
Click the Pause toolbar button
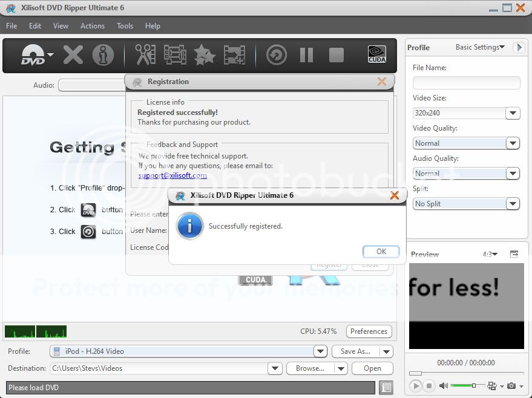point(307,55)
